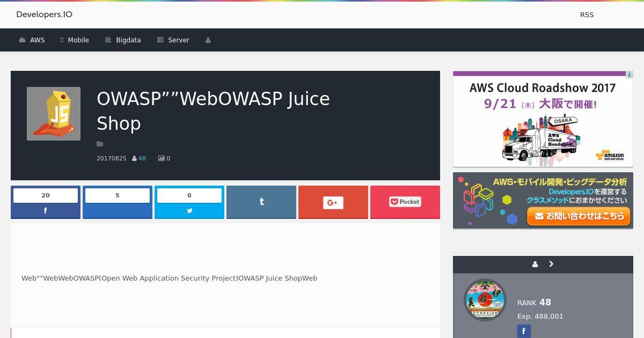Click the user icon in navigation bar
Screen dimensions: 644x338
(x=208, y=40)
